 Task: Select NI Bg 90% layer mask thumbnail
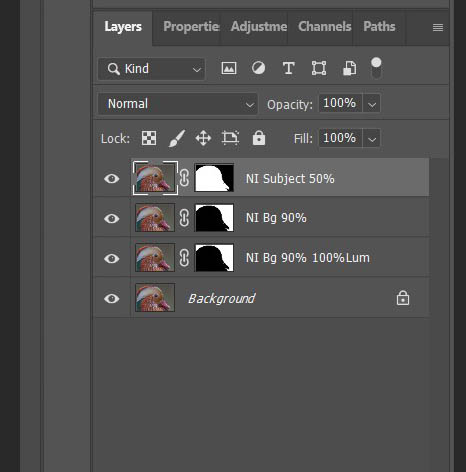tap(214, 218)
